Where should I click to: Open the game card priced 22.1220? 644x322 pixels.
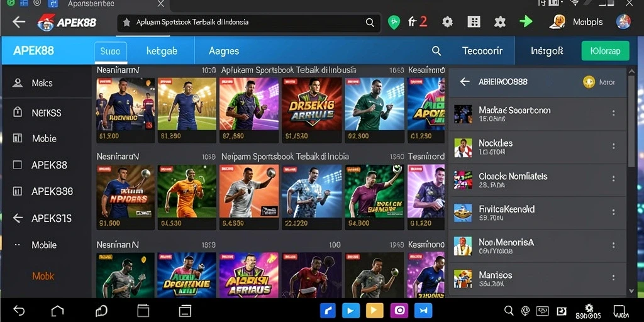point(311,197)
